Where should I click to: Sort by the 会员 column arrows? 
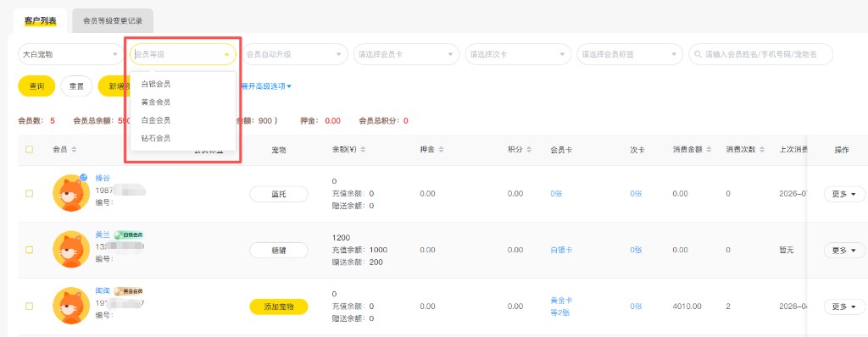75,149
